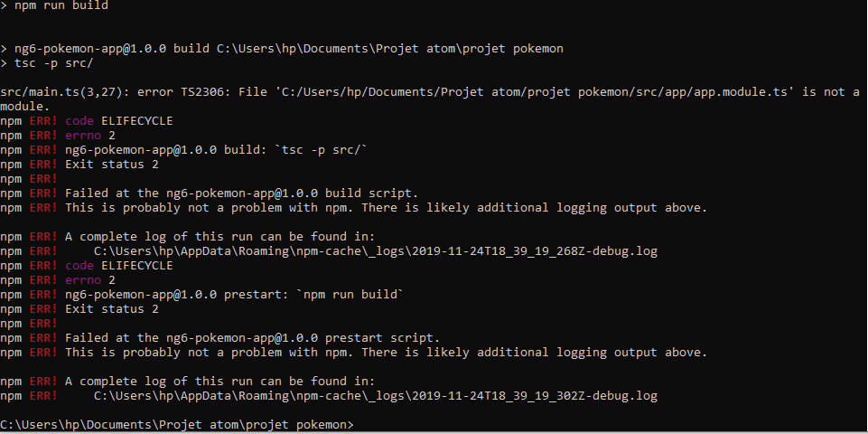Click the "build: `tsc -p src/`" error line
868x434 pixels.
[x=217, y=150]
